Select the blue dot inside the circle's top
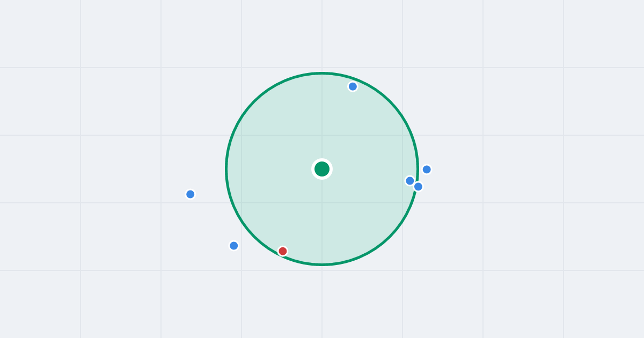The height and width of the screenshot is (338, 644). (x=353, y=86)
